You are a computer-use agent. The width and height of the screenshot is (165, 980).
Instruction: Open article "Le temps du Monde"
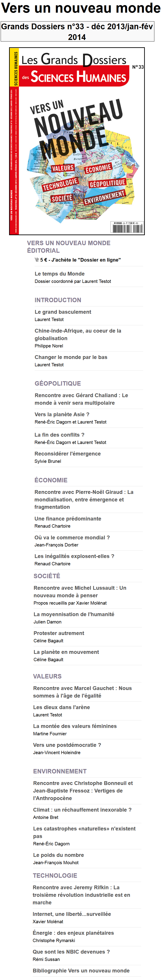[x=60, y=274]
